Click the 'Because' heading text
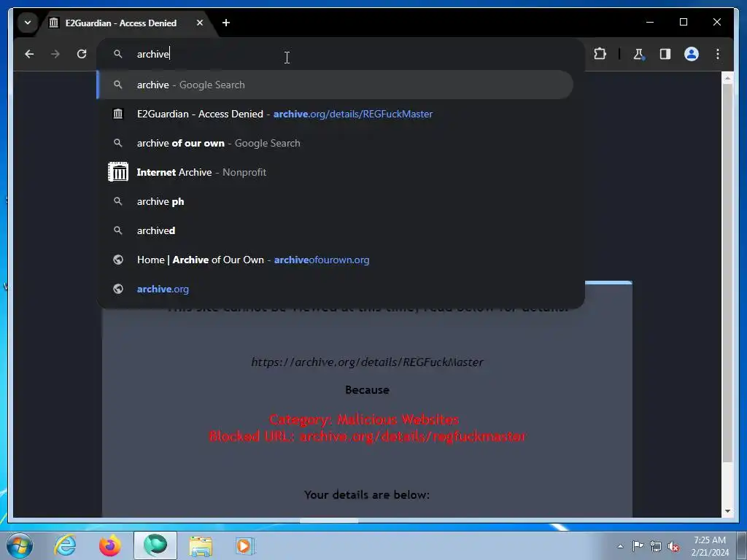Viewport: 747px width, 560px height. [367, 389]
